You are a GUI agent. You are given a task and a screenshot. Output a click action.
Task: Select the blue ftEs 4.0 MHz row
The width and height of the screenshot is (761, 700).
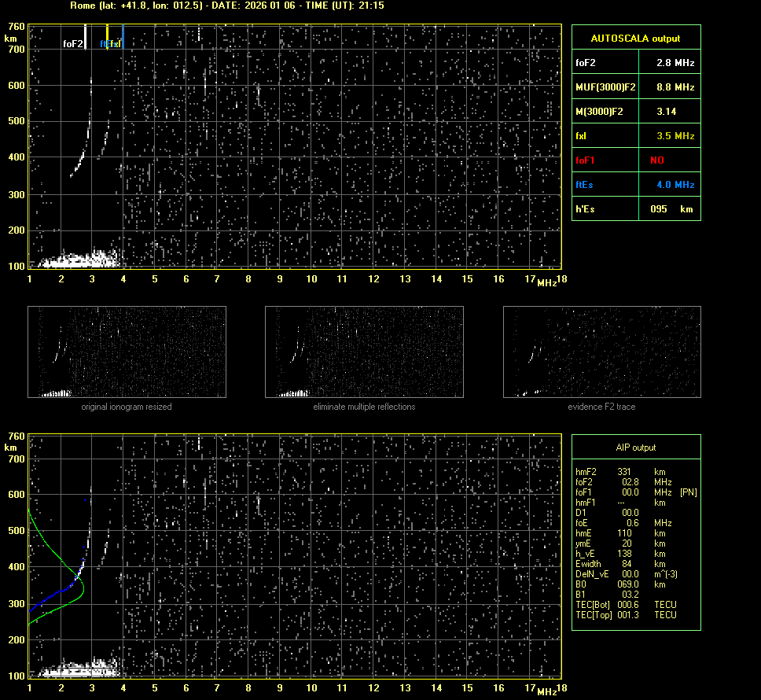click(x=635, y=184)
